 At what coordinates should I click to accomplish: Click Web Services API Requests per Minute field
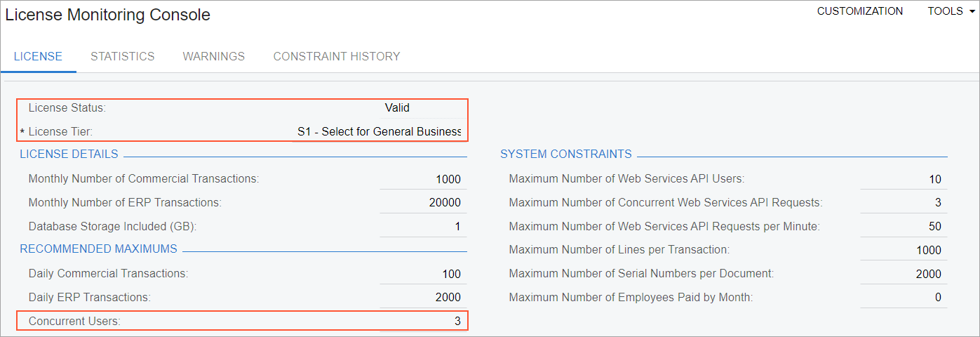click(x=903, y=227)
